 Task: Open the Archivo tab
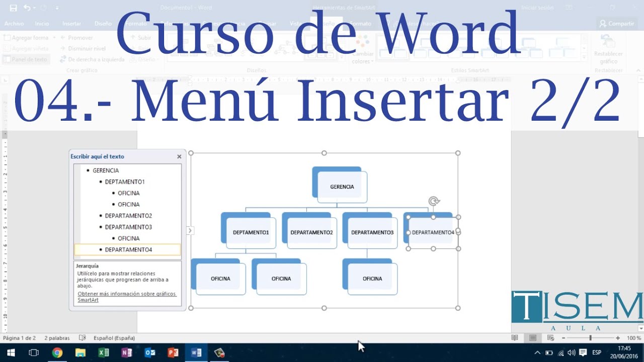(14, 24)
